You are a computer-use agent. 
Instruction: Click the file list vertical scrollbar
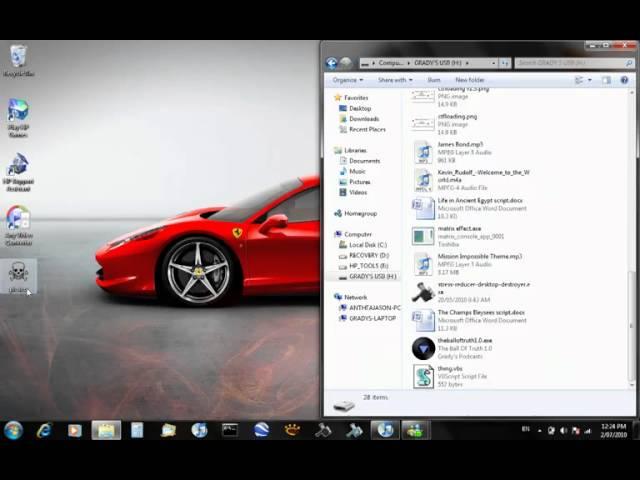point(631,240)
